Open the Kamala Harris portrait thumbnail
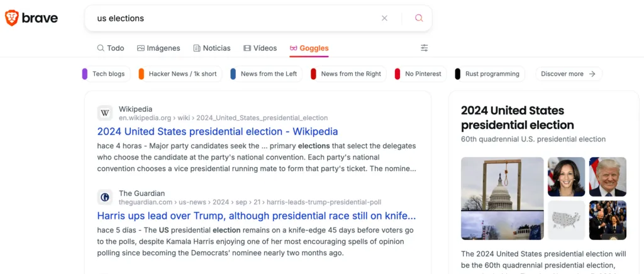 [x=567, y=177]
